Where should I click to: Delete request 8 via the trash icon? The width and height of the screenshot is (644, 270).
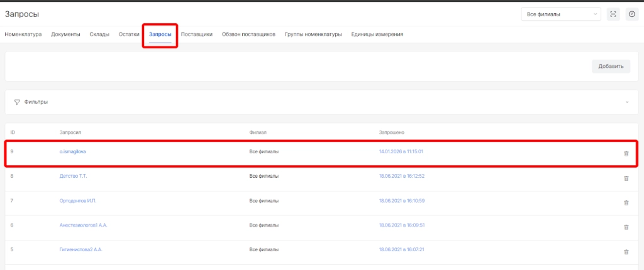(x=626, y=178)
